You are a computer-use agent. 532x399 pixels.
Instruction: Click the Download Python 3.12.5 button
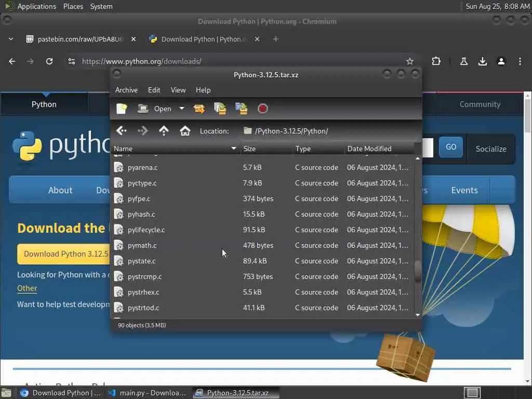[64, 254]
